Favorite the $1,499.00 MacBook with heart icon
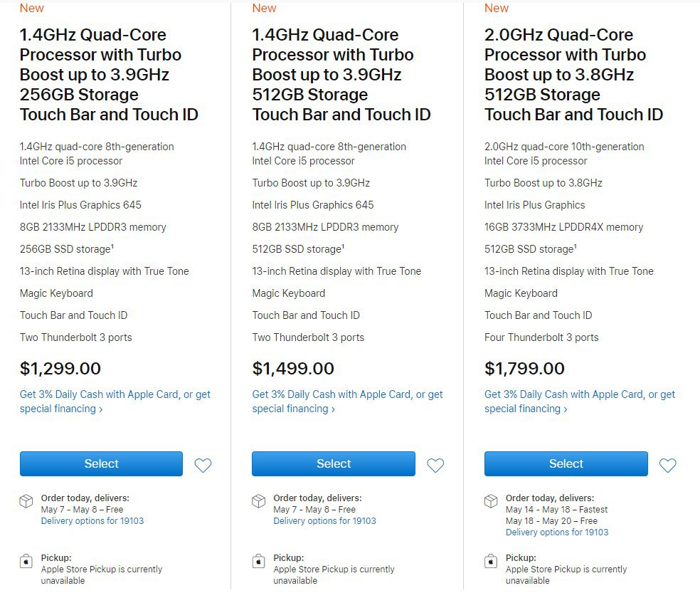700x598 pixels. pos(435,465)
